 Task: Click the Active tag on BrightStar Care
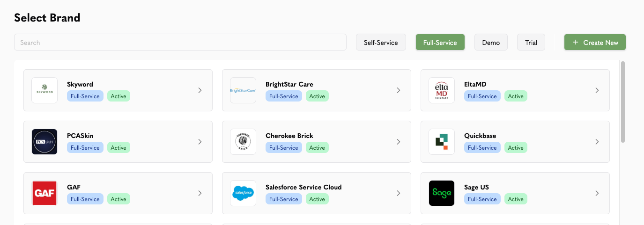pyautogui.click(x=317, y=96)
